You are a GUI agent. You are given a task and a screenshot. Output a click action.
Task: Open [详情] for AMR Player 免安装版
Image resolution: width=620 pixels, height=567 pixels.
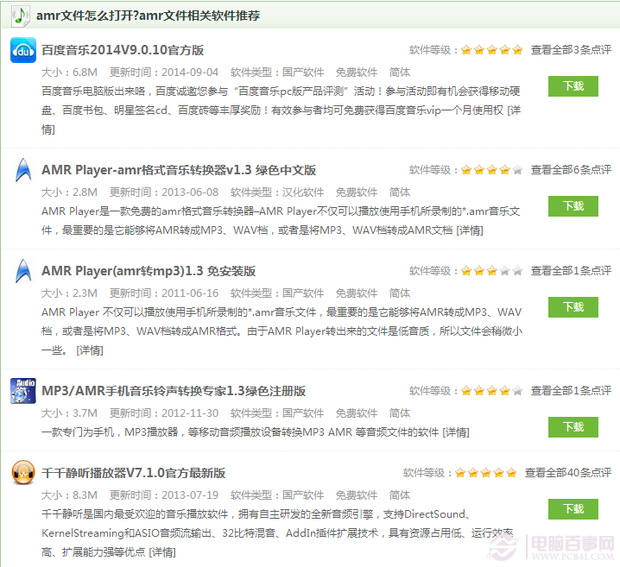click(x=90, y=350)
